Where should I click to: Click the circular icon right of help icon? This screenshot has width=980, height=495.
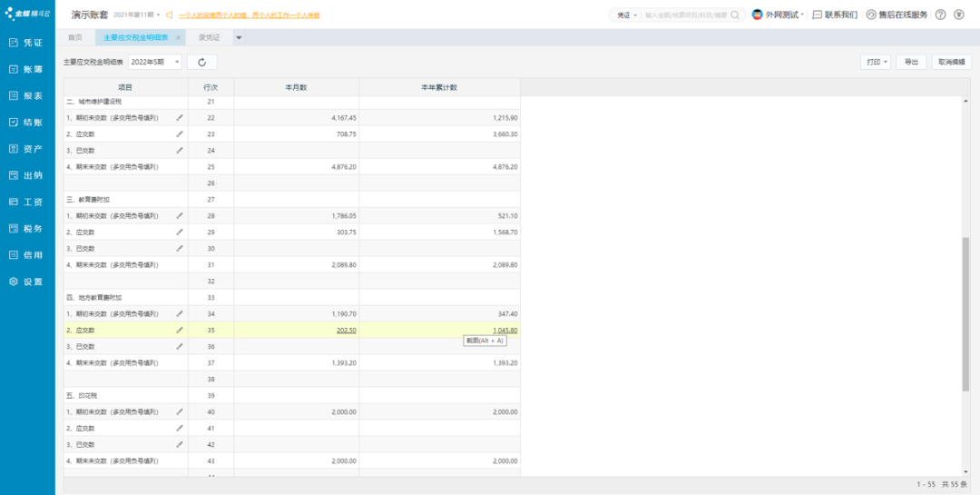pyautogui.click(x=959, y=15)
